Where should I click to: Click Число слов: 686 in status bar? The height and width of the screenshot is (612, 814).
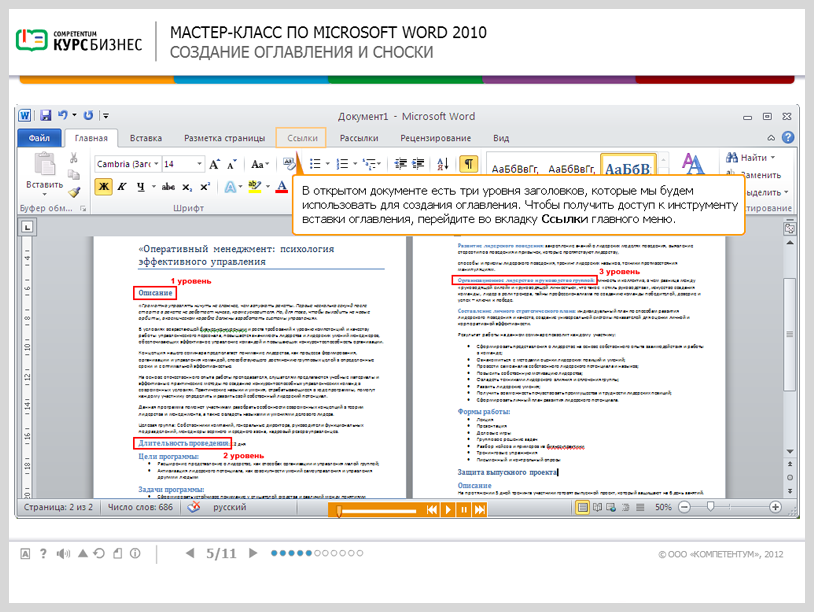140,507
